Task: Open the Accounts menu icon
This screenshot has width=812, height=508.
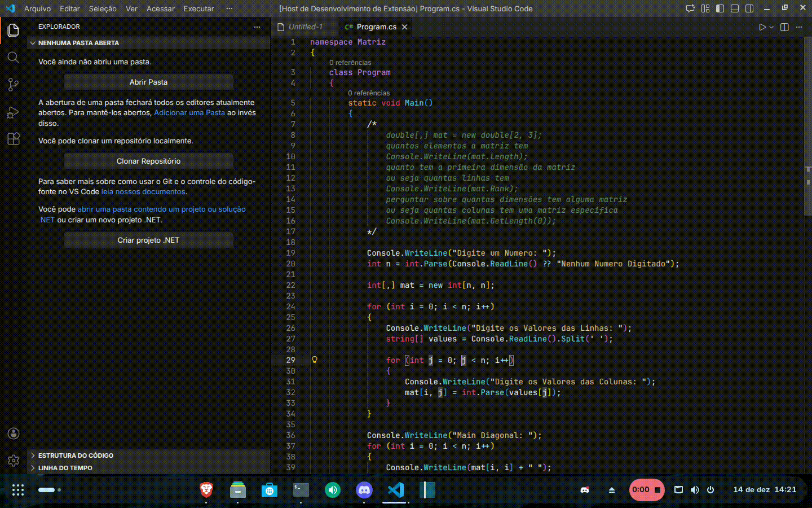Action: click(x=14, y=433)
